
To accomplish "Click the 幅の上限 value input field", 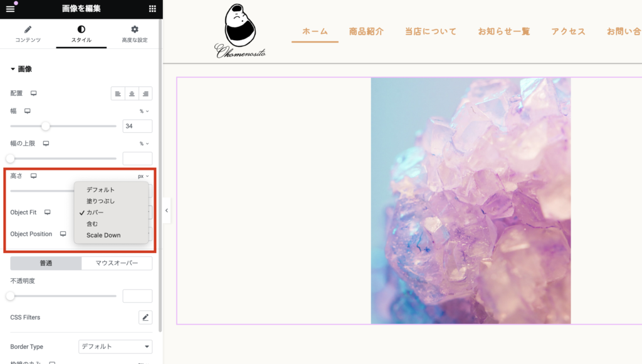I will pos(137,159).
